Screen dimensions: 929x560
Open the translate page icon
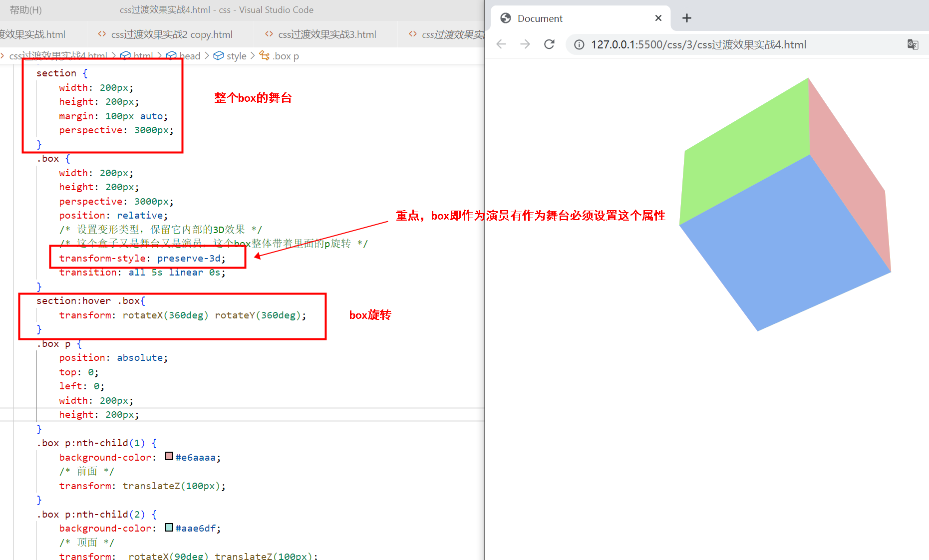tap(913, 45)
